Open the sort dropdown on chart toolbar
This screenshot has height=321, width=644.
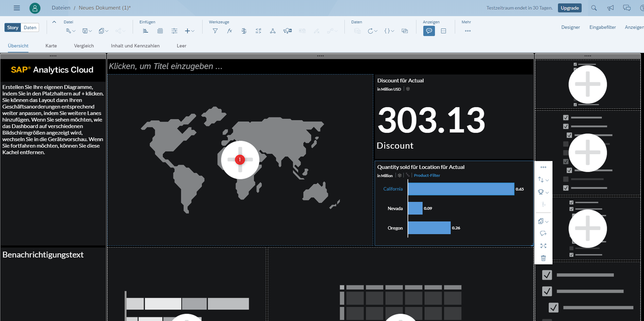point(543,180)
